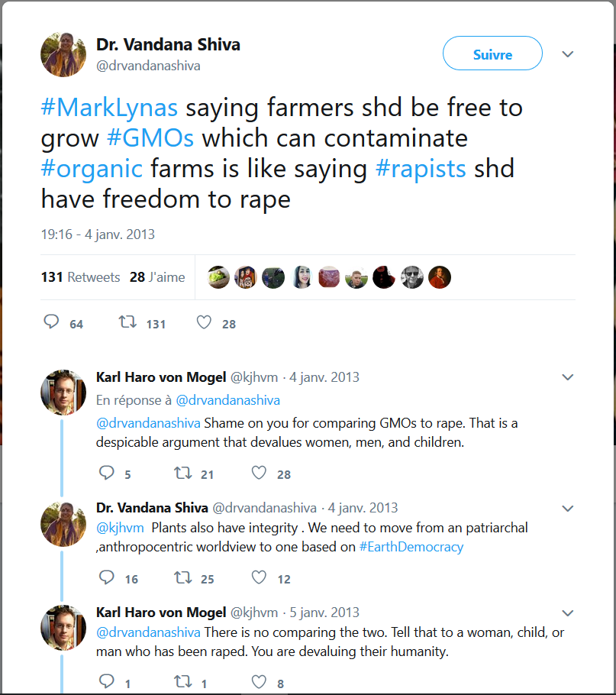
Task: Retweet the 'Plants also have integrity' tweet
Action: click(183, 578)
